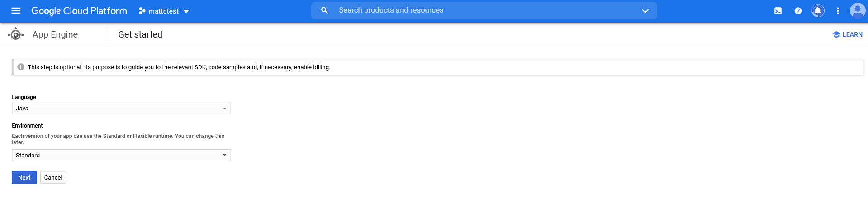Click the Next button
This screenshot has width=868, height=208.
pos(24,178)
